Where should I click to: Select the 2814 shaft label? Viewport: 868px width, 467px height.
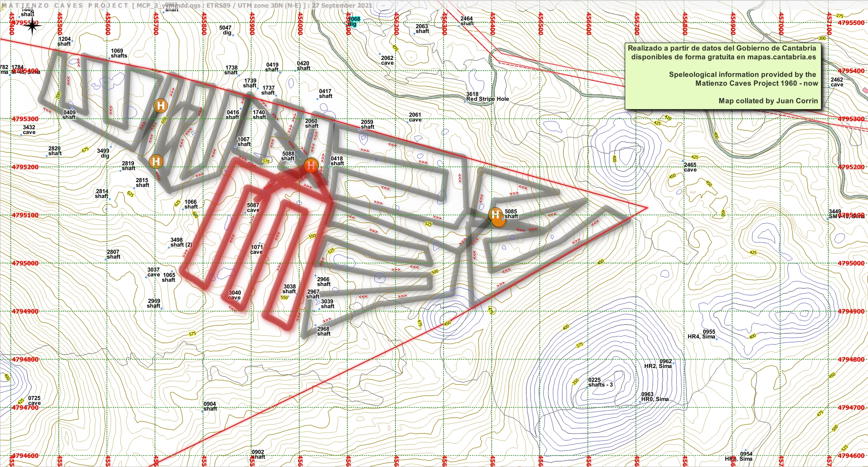coord(102,194)
